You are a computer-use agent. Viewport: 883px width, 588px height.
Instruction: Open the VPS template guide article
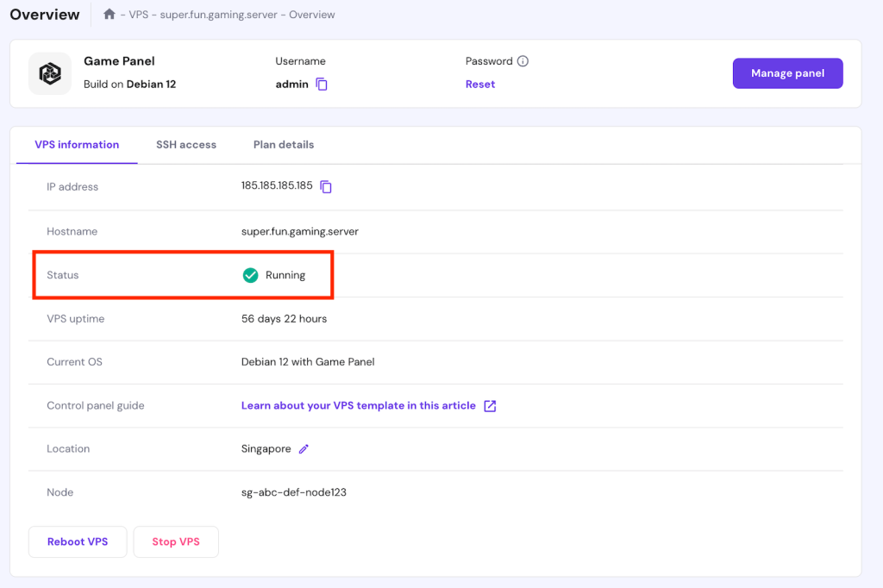[362, 405]
